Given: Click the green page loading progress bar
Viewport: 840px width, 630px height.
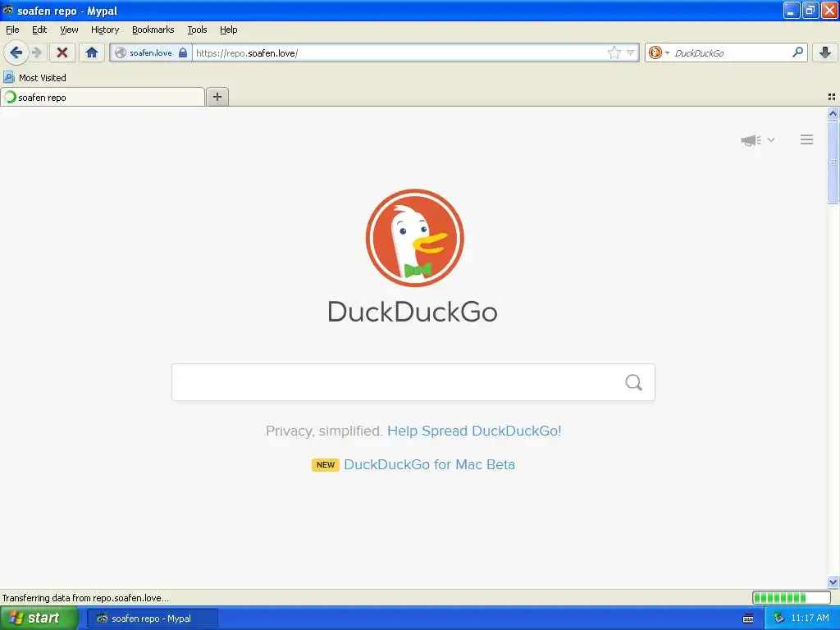Looking at the screenshot, I should click(792, 597).
